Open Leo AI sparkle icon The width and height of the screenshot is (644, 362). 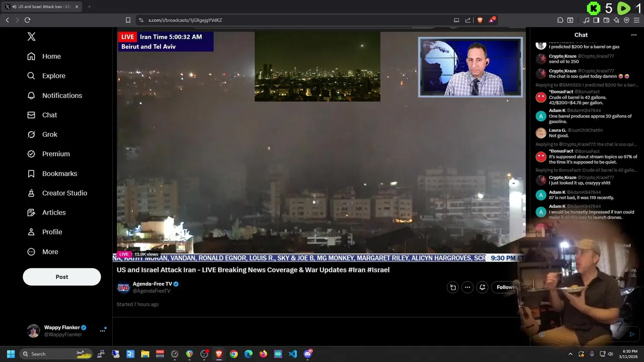pos(616,20)
